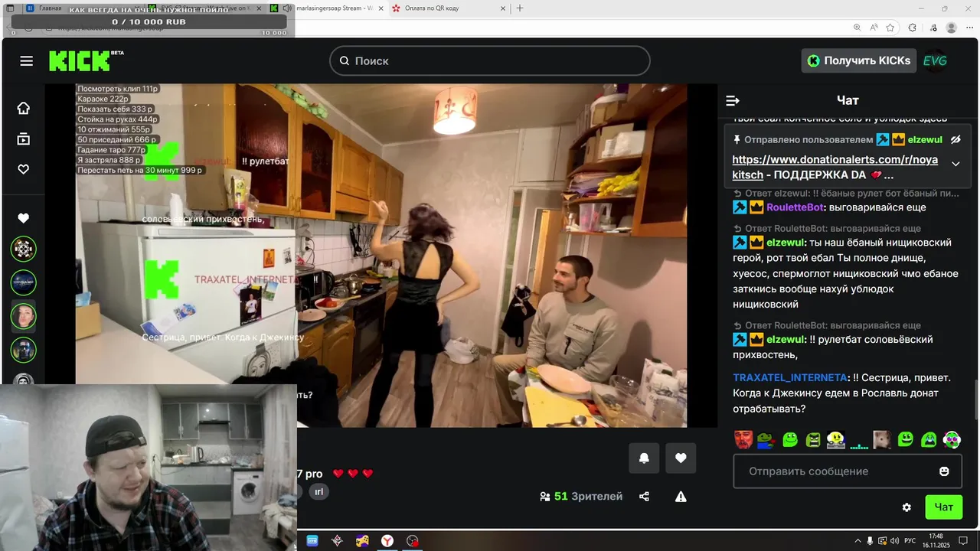Click the stream video player
980x551 pixels.
click(x=381, y=256)
